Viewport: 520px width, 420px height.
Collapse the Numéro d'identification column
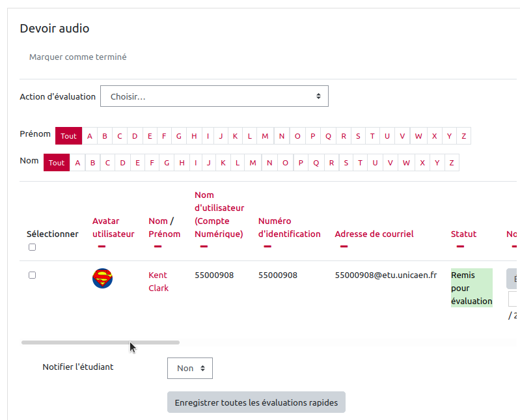[x=267, y=247]
